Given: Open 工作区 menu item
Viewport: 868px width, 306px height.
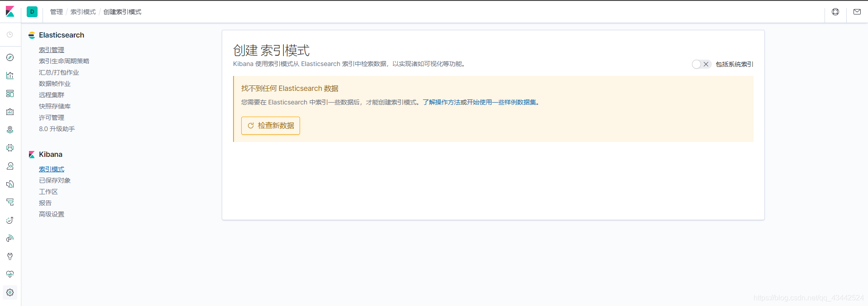Looking at the screenshot, I should (x=48, y=192).
